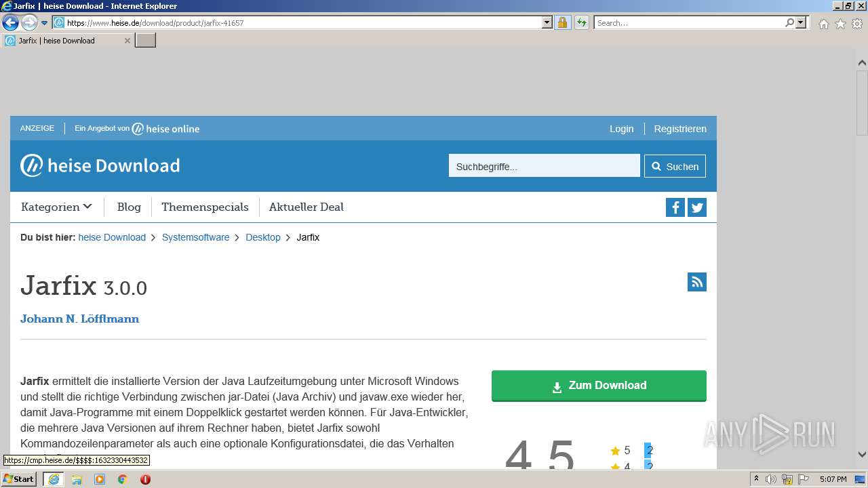The width and height of the screenshot is (868, 488).
Task: Open the media player taskbar icon
Action: [100, 479]
